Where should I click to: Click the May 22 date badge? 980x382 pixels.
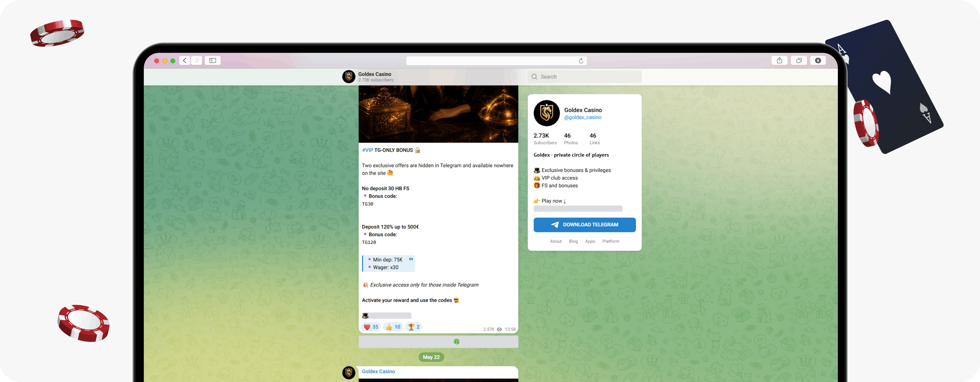click(x=431, y=357)
